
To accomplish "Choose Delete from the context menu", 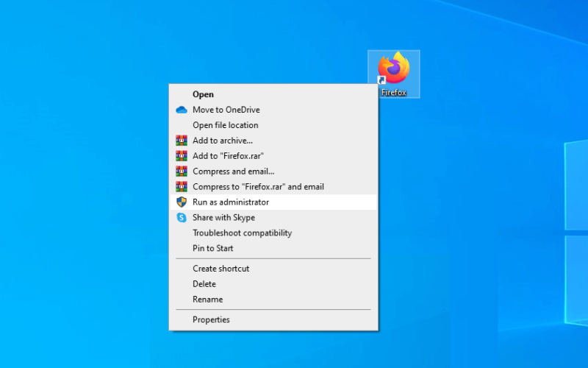I will [x=273, y=284].
